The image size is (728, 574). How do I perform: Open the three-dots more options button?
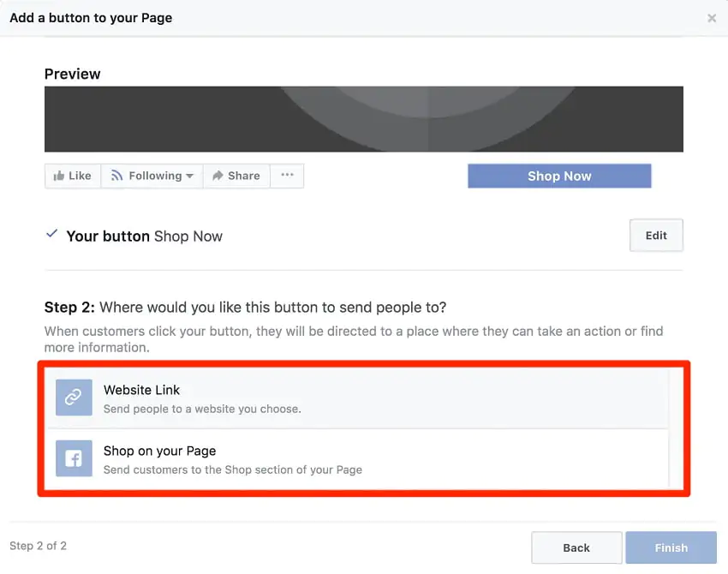(287, 176)
